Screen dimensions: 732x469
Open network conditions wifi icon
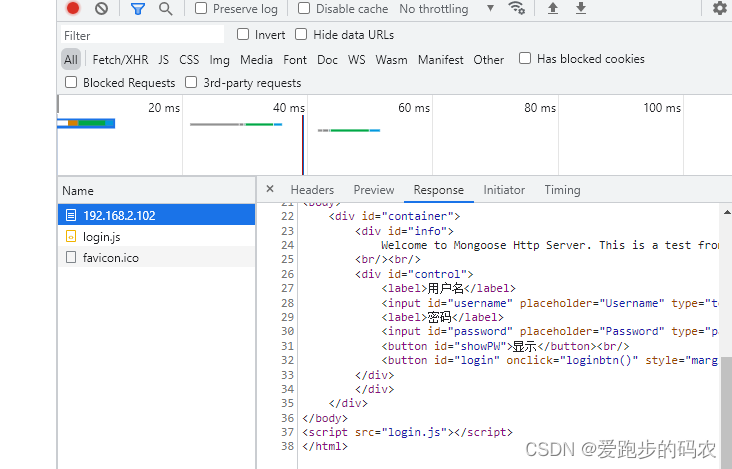tap(516, 8)
